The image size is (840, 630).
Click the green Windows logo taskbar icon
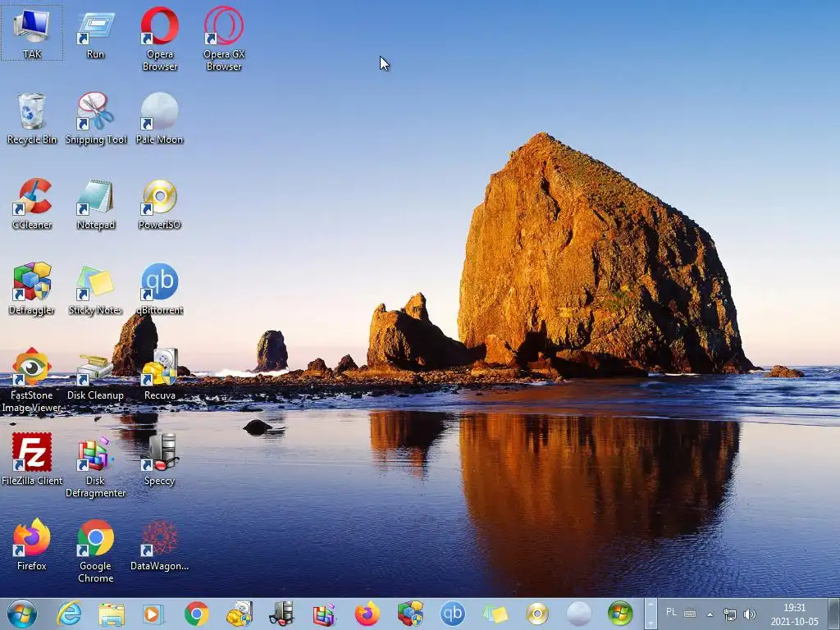[x=620, y=614]
